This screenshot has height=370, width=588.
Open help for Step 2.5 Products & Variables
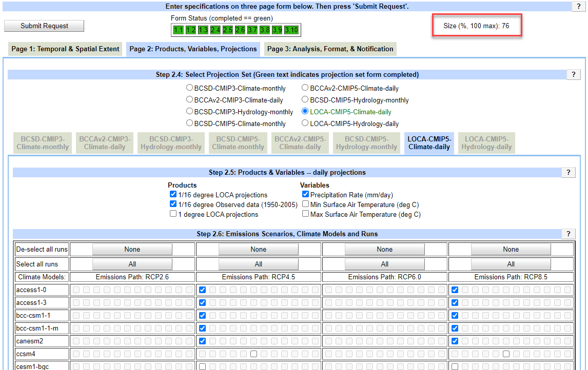click(x=568, y=172)
